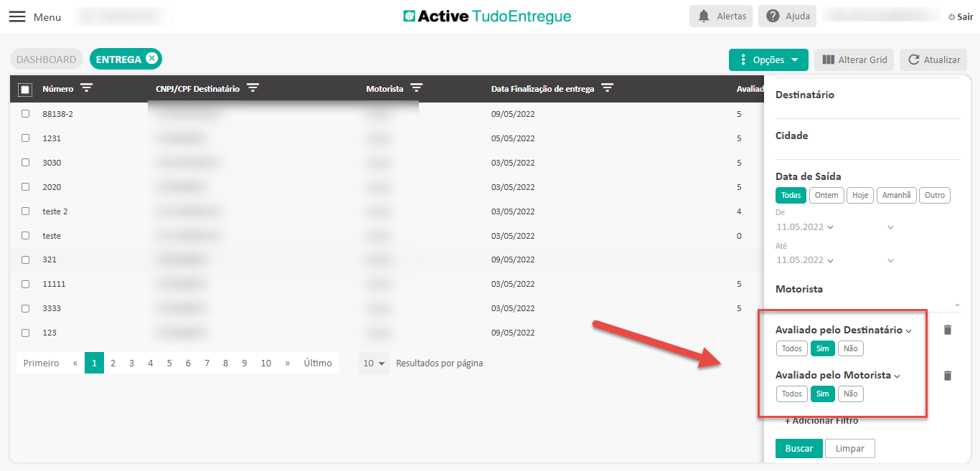Image resolution: width=980 pixels, height=471 pixels.
Task: Open the Ajuda help icon
Action: 773,16
